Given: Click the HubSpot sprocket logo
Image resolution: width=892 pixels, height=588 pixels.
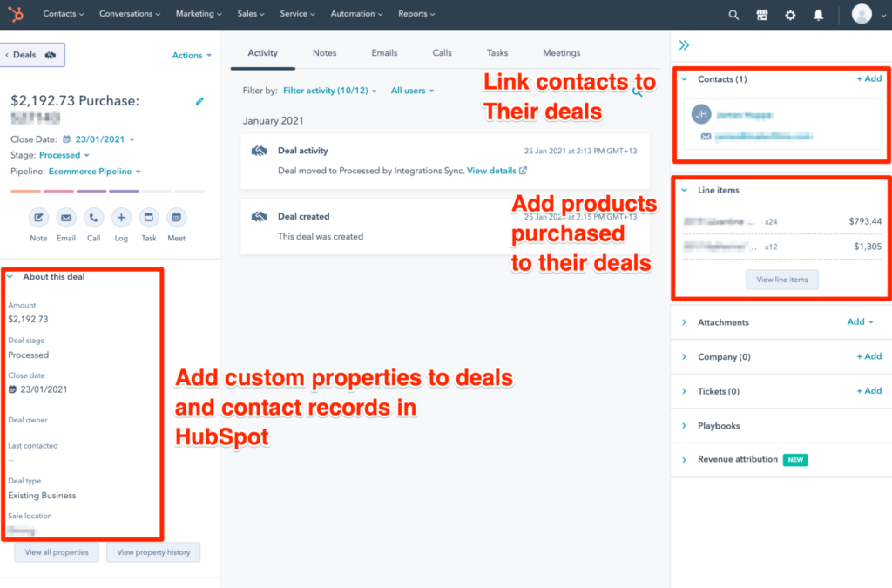Looking at the screenshot, I should click(16, 14).
